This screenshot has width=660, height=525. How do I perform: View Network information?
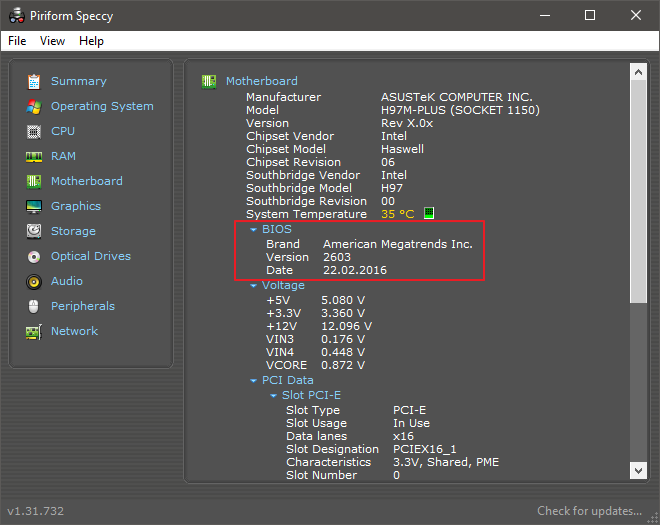(75, 331)
